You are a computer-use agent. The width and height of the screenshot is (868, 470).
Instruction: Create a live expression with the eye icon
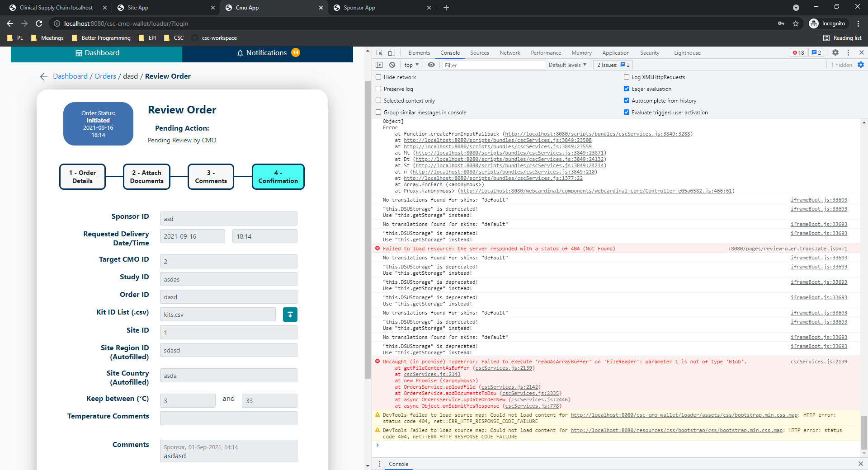(x=431, y=65)
